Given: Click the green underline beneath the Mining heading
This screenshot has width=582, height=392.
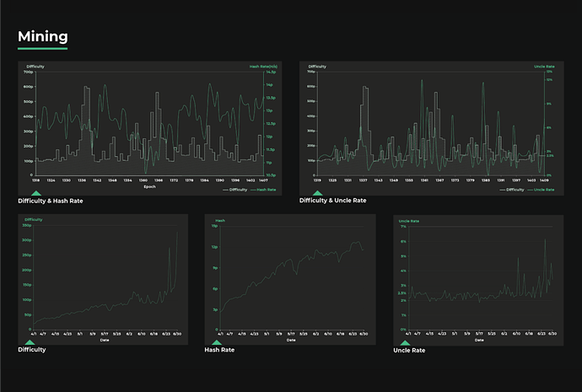Looking at the screenshot, I should click(x=42, y=49).
